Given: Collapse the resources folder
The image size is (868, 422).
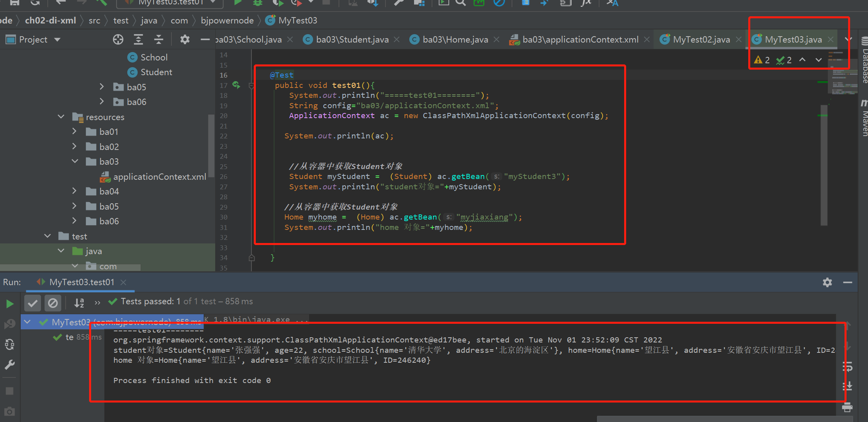Looking at the screenshot, I should [x=61, y=117].
